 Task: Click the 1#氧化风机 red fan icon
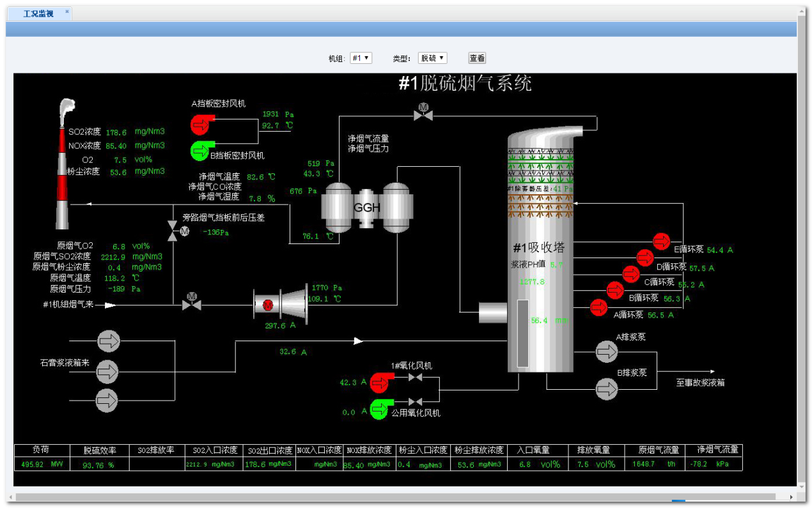click(380, 382)
